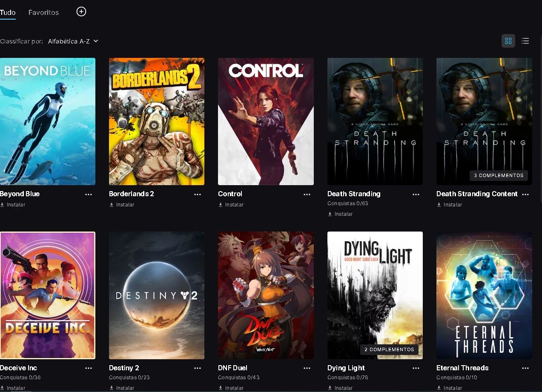Switch to list view icon

(x=525, y=41)
